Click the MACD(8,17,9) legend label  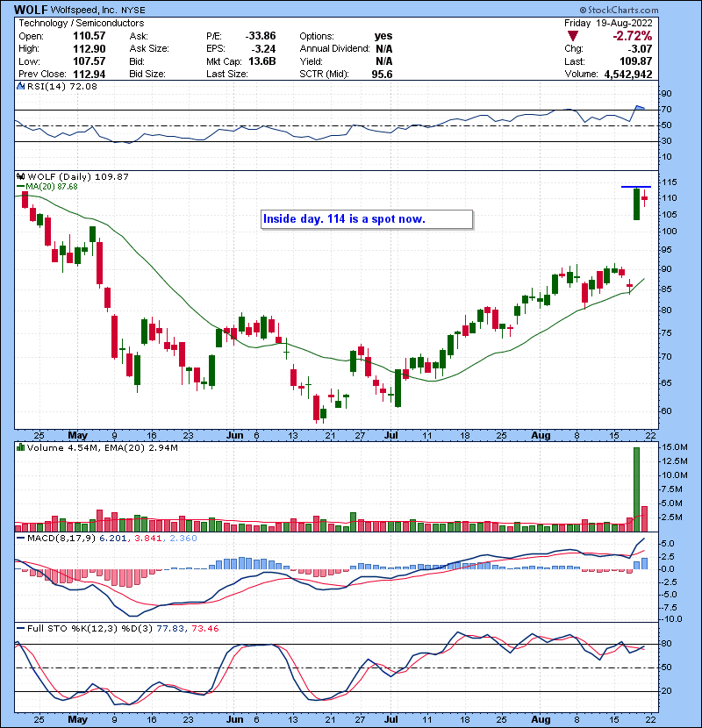[61, 539]
